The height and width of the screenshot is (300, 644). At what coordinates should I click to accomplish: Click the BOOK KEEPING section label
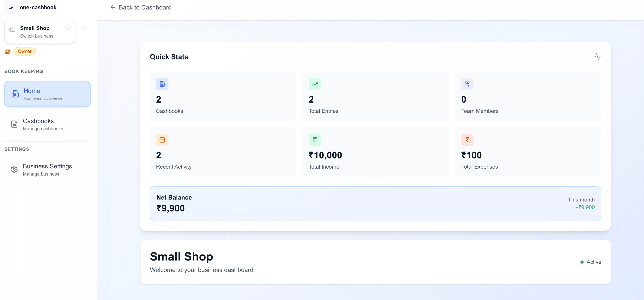(x=23, y=71)
